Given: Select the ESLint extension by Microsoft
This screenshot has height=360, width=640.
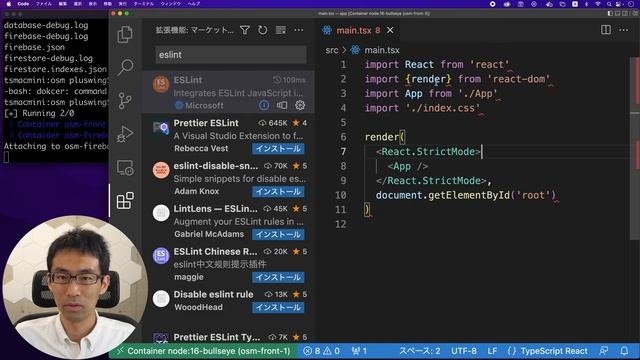Looking at the screenshot, I should point(229,92).
